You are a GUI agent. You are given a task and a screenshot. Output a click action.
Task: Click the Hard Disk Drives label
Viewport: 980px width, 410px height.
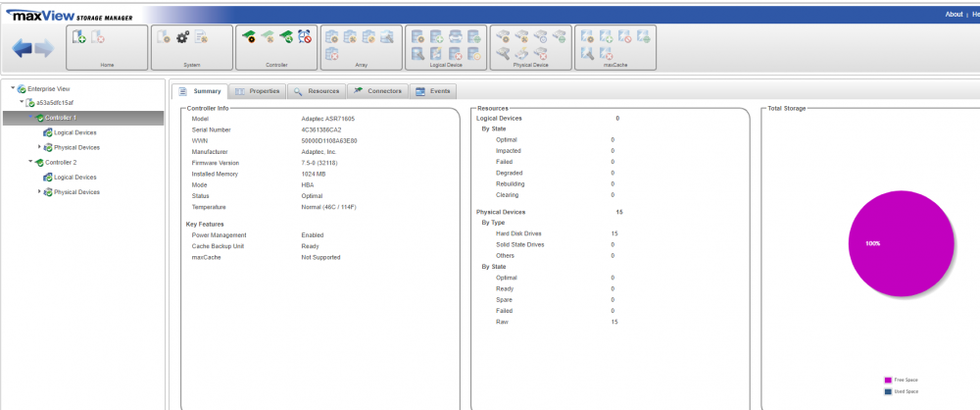pyautogui.click(x=518, y=233)
